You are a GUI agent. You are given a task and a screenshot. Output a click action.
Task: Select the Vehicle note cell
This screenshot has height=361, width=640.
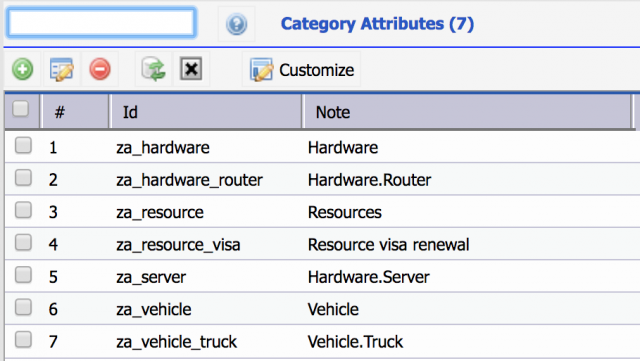(x=333, y=309)
